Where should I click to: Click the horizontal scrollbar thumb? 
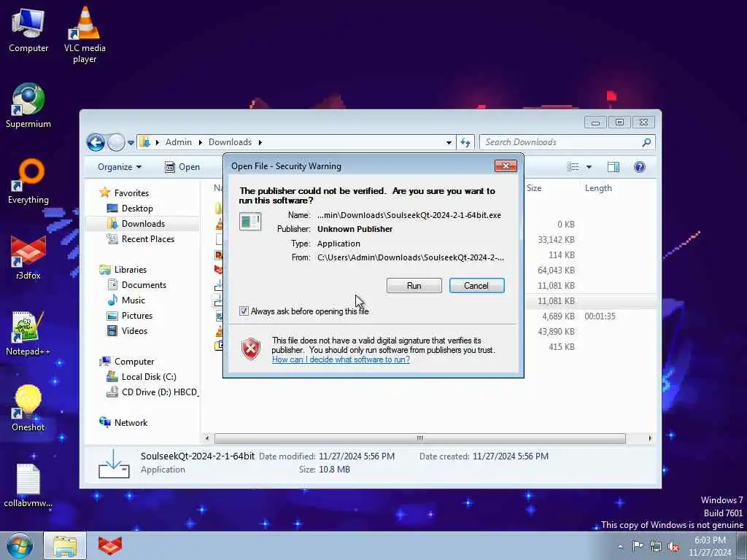[x=419, y=438]
